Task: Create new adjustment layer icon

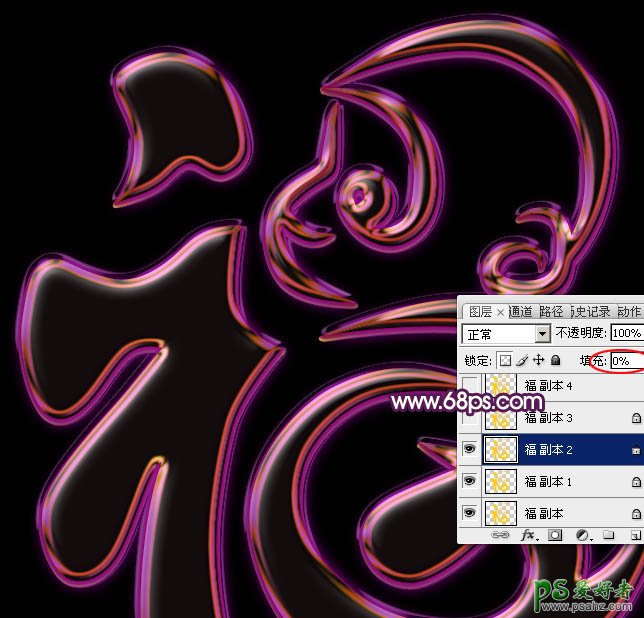Action: coord(581,535)
